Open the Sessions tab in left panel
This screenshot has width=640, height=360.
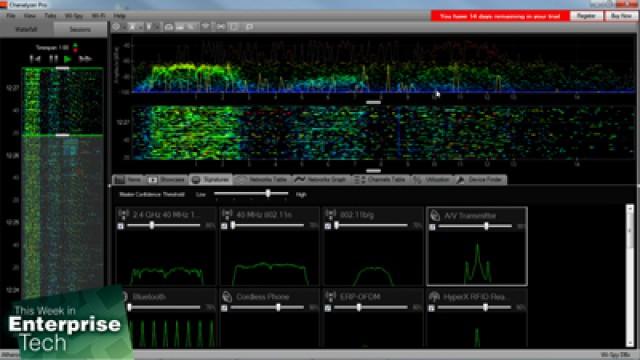pyautogui.click(x=80, y=29)
